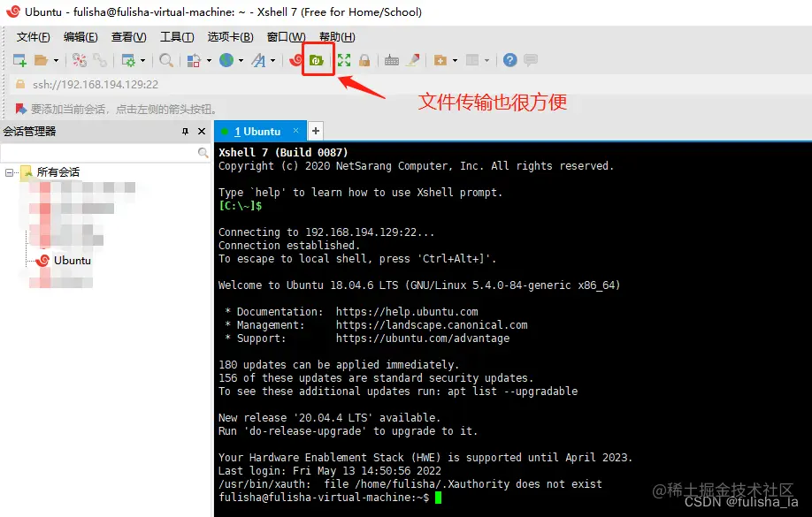Click the Open session folder icon
Screen dimensions: 812x517
[x=42, y=61]
